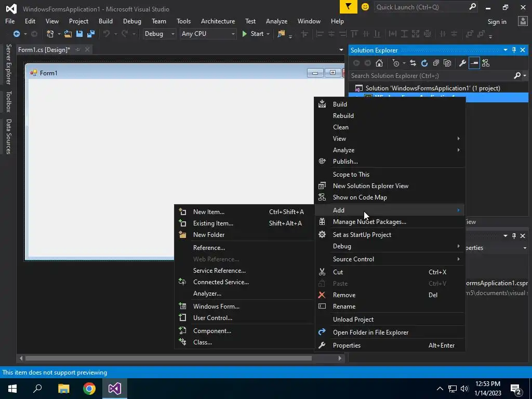Click the account avatar icon near Sign in

(523, 21)
